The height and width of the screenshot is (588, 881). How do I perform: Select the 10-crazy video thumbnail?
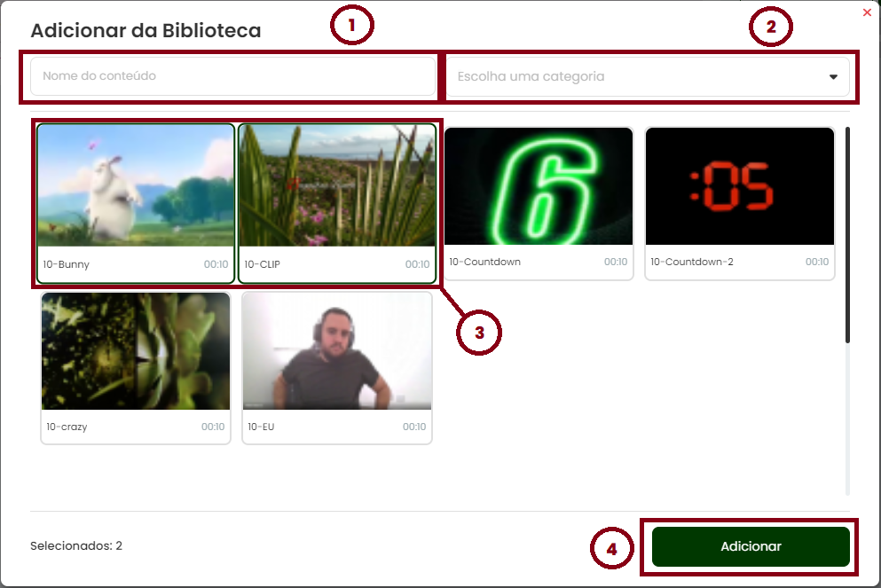tap(136, 351)
